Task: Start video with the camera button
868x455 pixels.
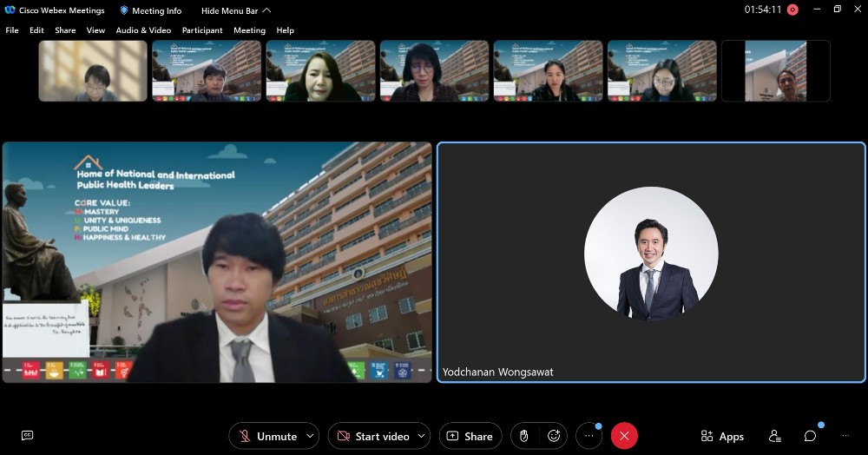Action: coord(372,436)
